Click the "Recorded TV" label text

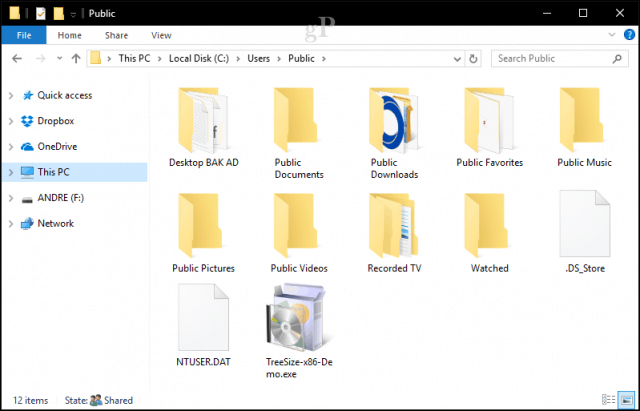(394, 268)
